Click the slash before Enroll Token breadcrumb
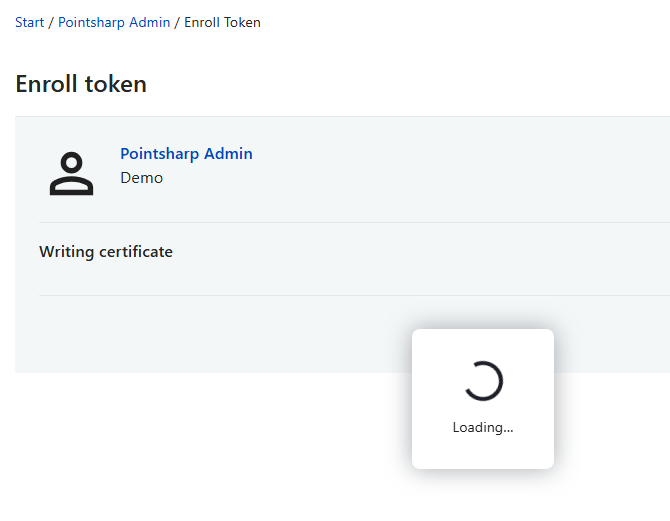The height and width of the screenshot is (521, 670). tap(177, 22)
